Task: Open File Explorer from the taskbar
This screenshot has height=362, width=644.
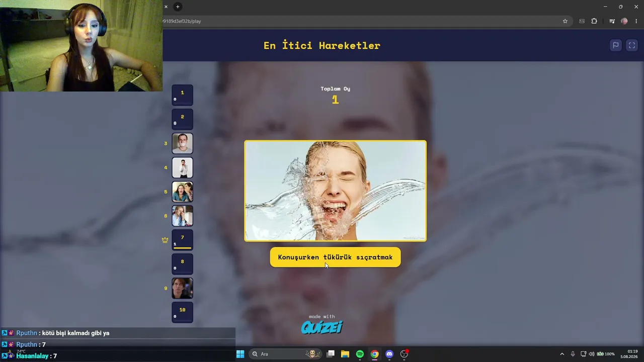Action: click(345, 354)
